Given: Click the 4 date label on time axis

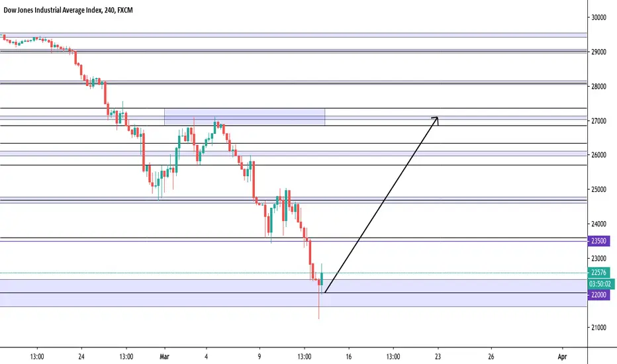Looking at the screenshot, I should [206, 357].
